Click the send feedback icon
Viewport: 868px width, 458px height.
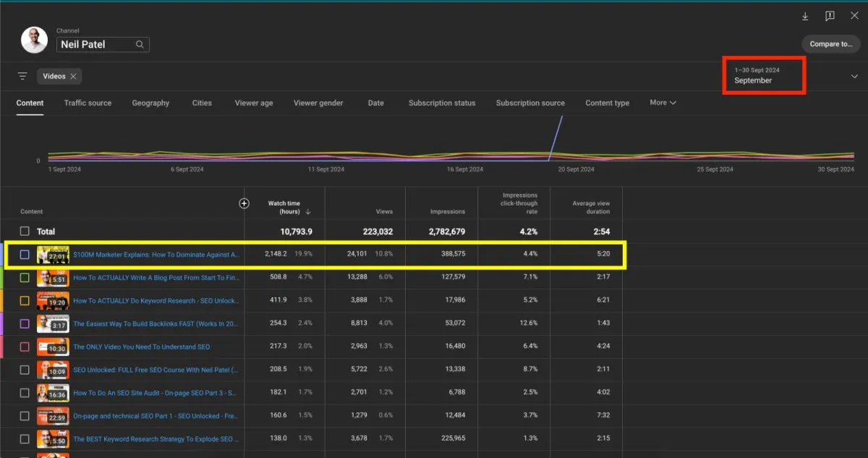click(x=830, y=16)
